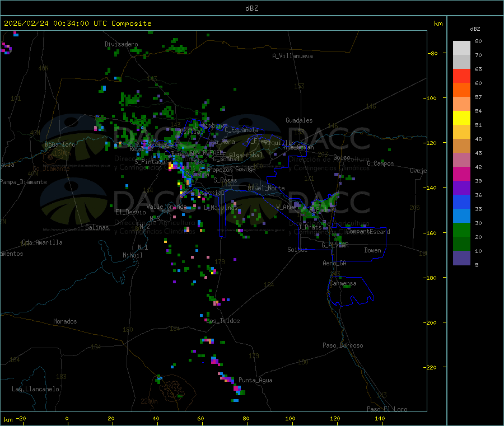Click the 'J_Prats' map label

point(310,227)
